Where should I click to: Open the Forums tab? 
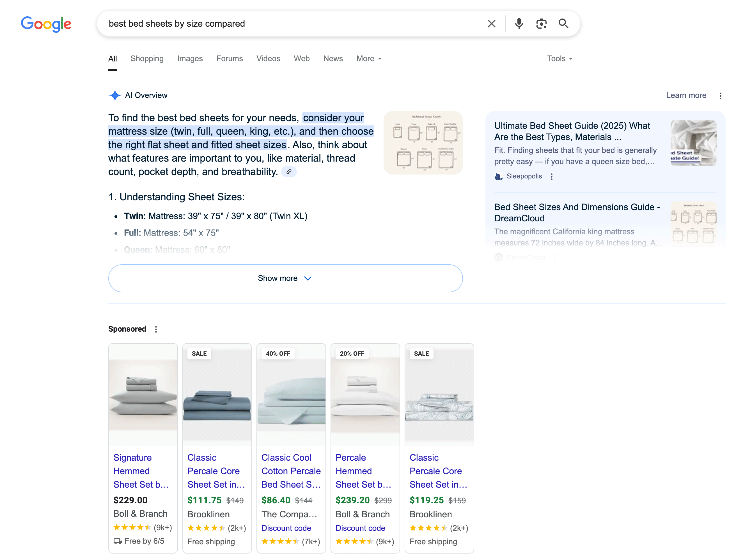tap(230, 58)
